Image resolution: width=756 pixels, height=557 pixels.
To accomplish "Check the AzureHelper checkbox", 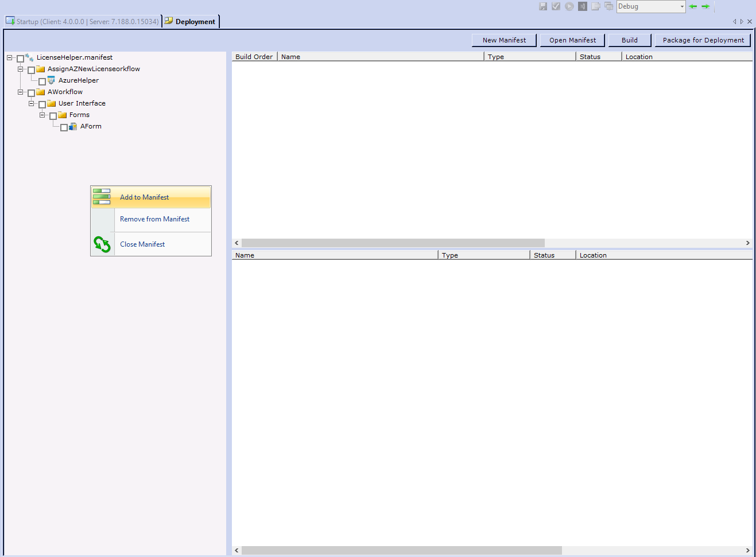I will tap(42, 81).
